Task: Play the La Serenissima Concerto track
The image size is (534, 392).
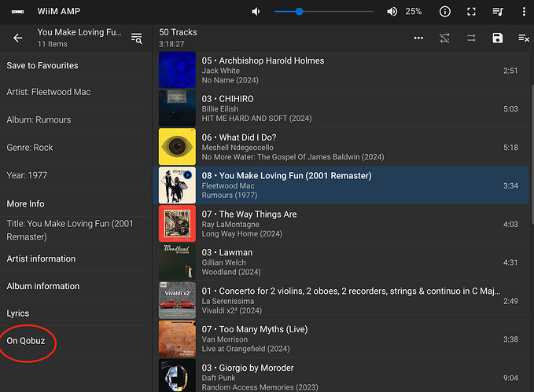Action: tap(341, 301)
